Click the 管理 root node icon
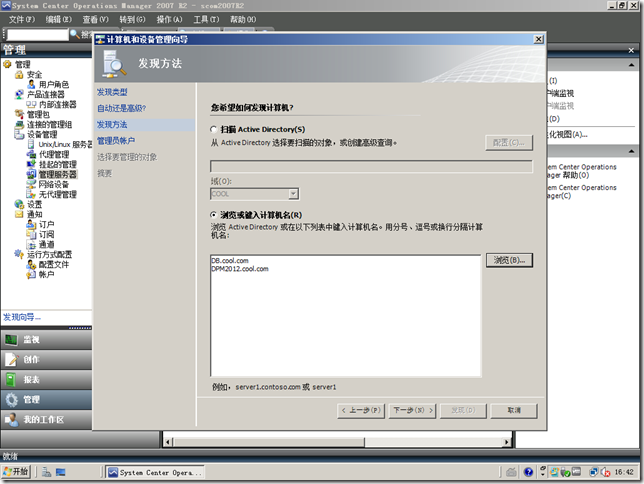644x484 pixels. 7,64
